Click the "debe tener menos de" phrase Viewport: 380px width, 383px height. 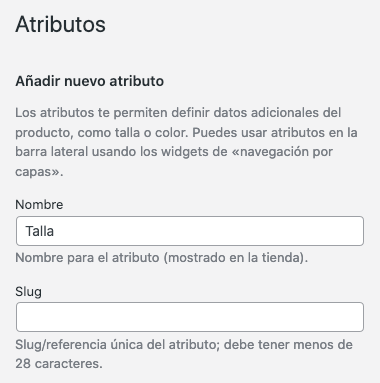pos(288,344)
